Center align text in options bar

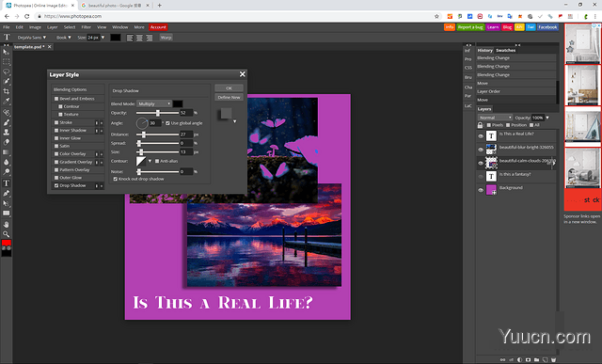click(139, 38)
